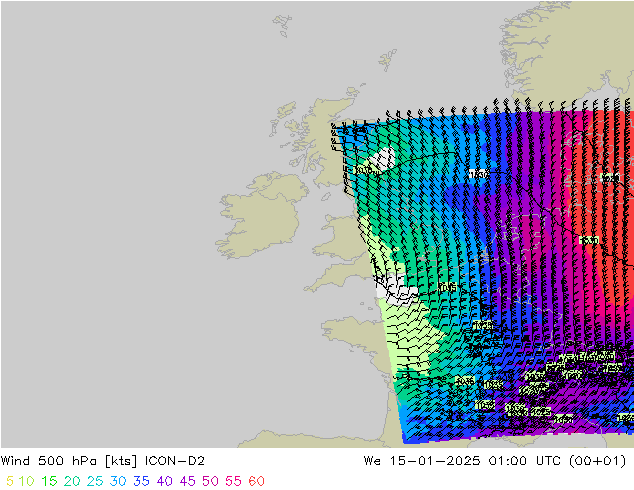The width and height of the screenshot is (634, 490).
Task: Select the red 60 legend value
Action: [x=256, y=481]
